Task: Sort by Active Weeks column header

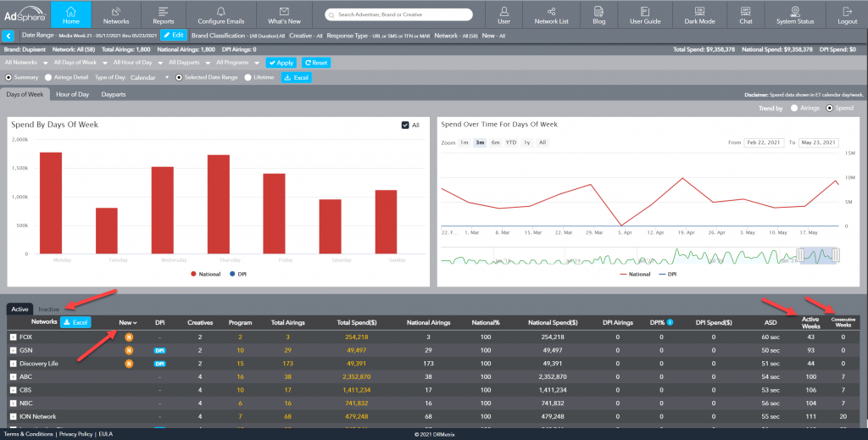Action: click(810, 323)
